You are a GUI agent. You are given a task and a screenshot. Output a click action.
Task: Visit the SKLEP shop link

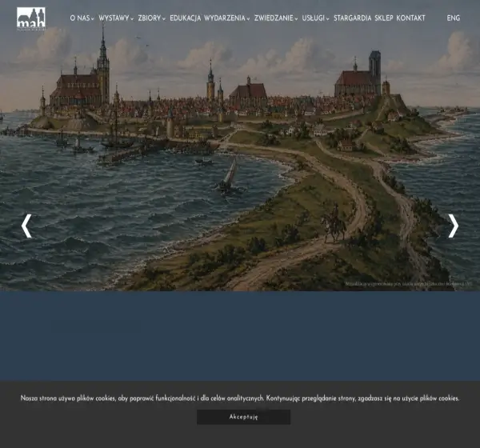(x=384, y=18)
